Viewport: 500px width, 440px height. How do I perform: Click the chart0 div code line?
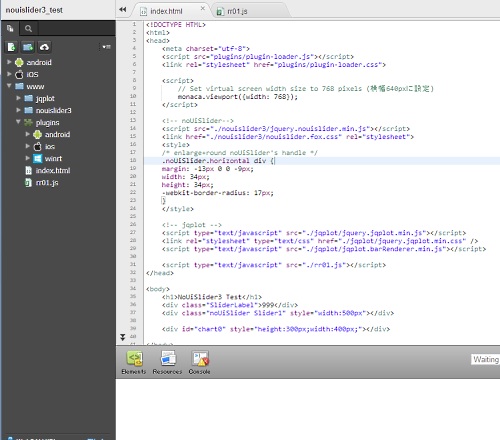276,329
